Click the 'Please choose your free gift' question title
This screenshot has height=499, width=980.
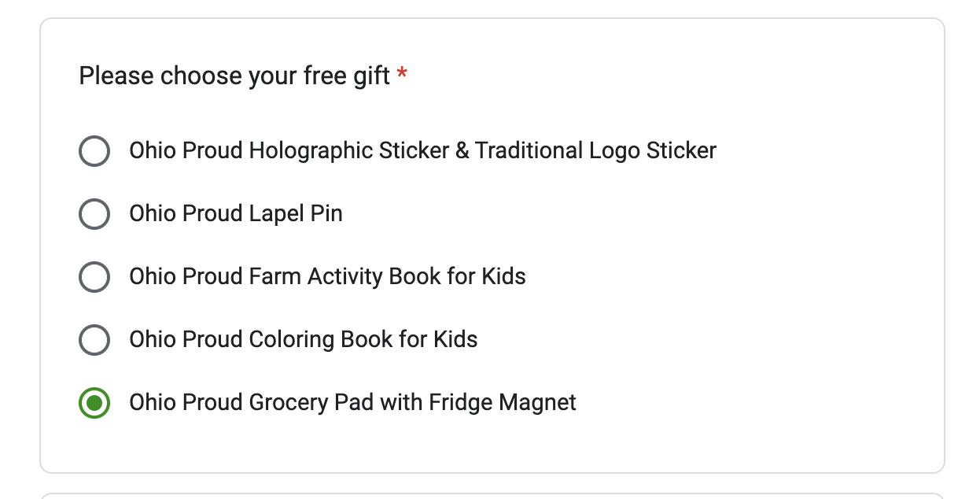pos(234,76)
